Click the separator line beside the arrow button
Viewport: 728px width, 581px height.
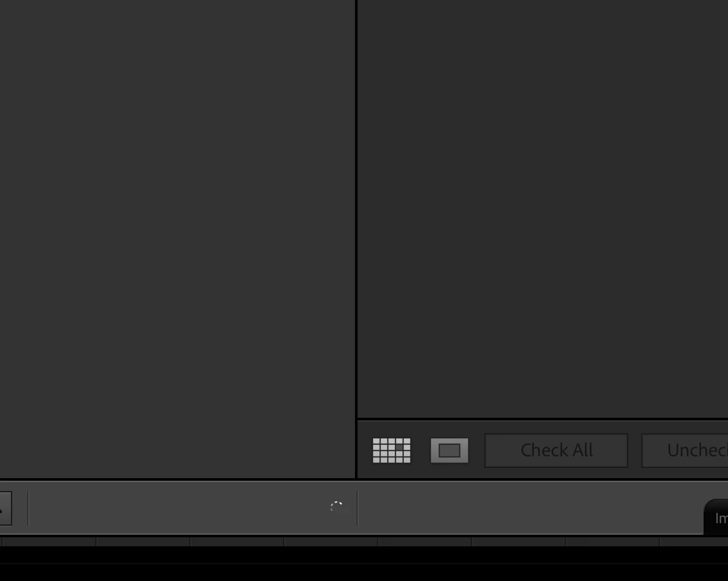click(x=28, y=508)
